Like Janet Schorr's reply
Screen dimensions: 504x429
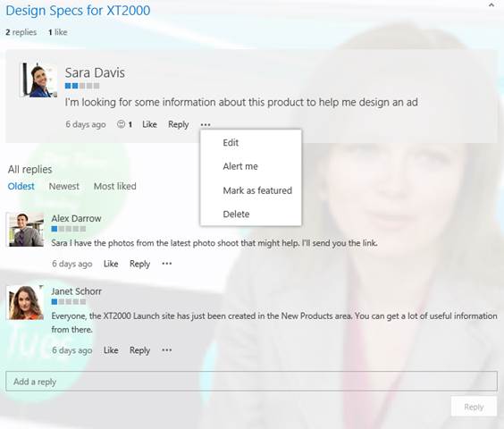[111, 350]
